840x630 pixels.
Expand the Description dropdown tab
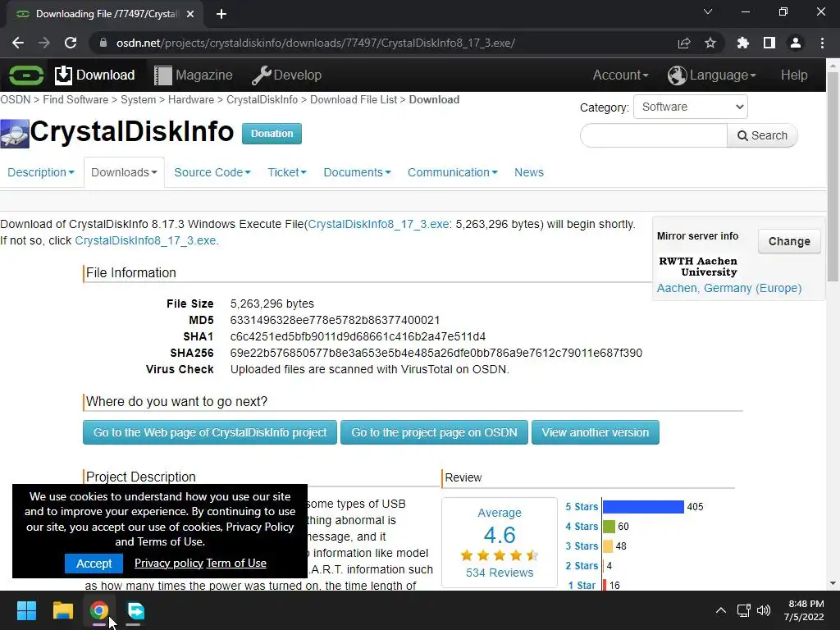(x=41, y=172)
